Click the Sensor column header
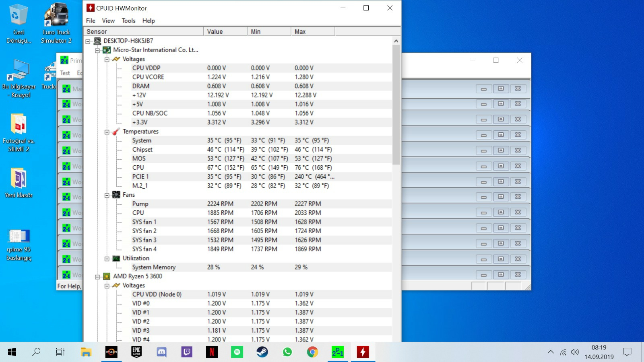Screen dimensions: 644x362 [143, 31]
